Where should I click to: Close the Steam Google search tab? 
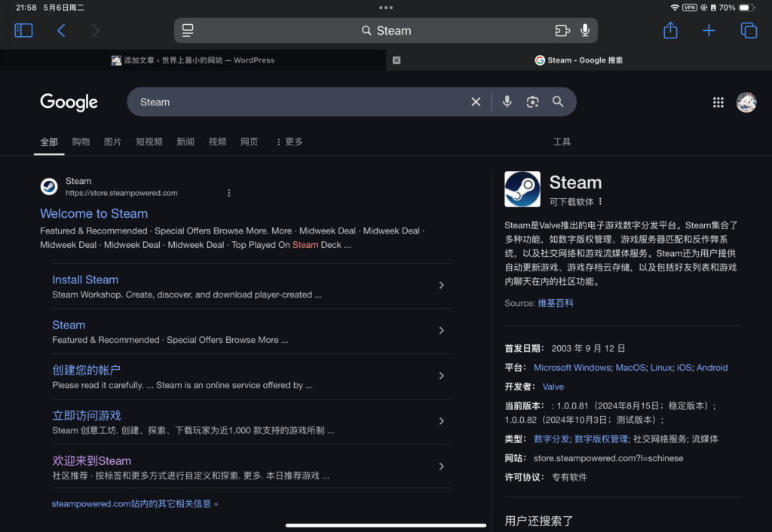point(397,60)
